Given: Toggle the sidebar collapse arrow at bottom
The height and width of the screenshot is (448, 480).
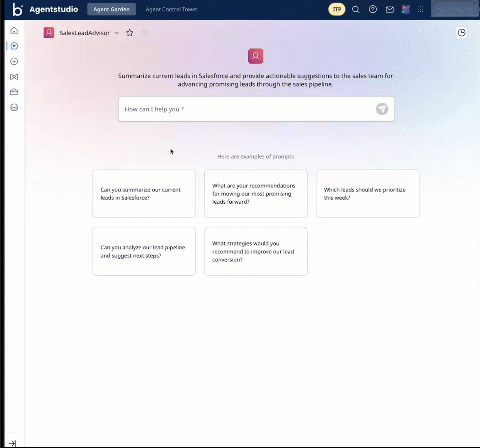Looking at the screenshot, I should click(12, 443).
